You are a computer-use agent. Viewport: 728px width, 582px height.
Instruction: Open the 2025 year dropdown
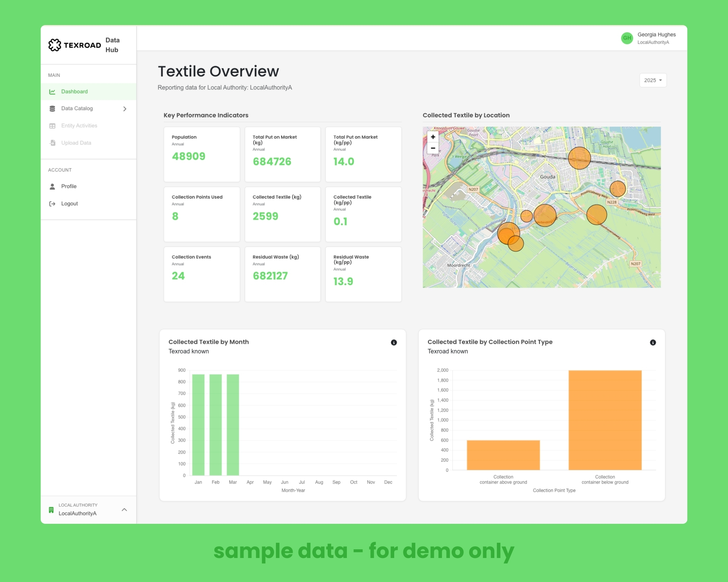pyautogui.click(x=653, y=80)
